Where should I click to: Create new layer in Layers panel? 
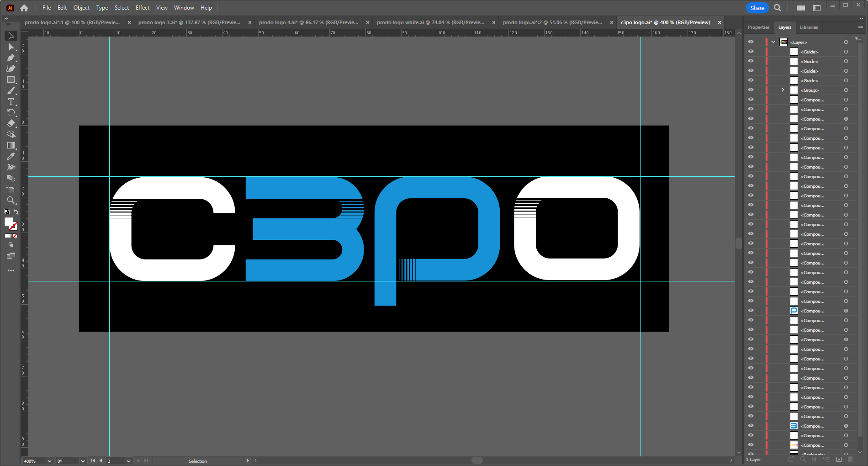pyautogui.click(x=839, y=459)
